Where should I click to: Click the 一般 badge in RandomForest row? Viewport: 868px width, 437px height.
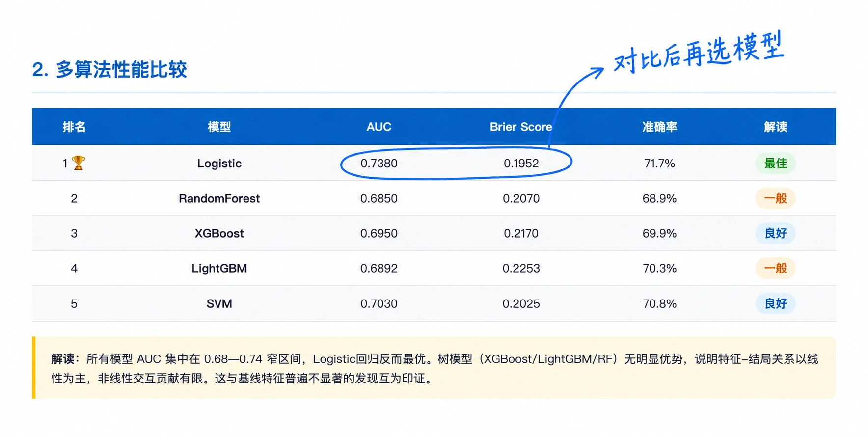[776, 198]
